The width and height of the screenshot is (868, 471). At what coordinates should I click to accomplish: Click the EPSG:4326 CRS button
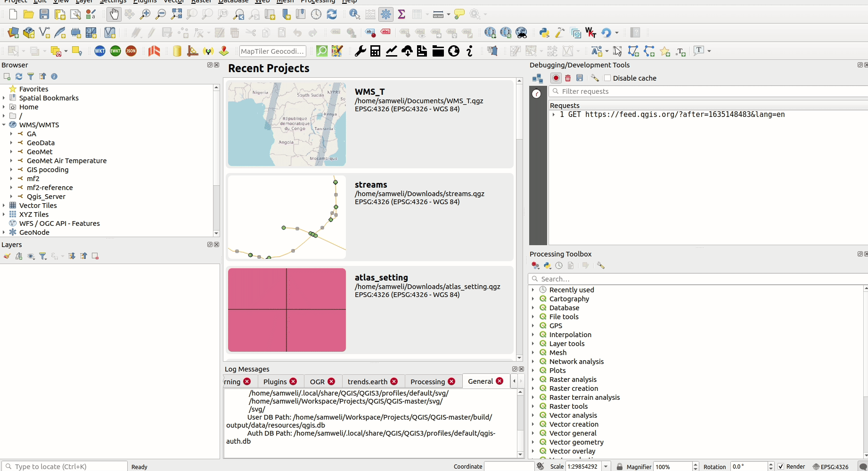(831, 466)
